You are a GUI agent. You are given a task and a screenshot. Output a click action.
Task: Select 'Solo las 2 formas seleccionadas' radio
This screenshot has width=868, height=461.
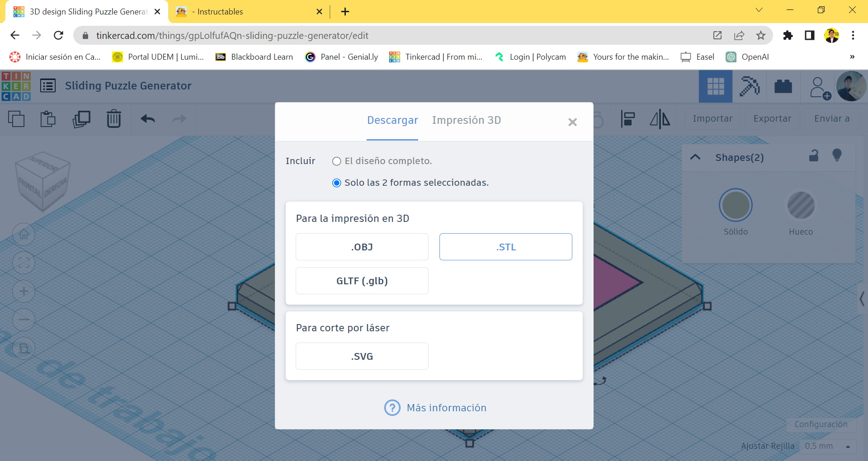pos(337,183)
